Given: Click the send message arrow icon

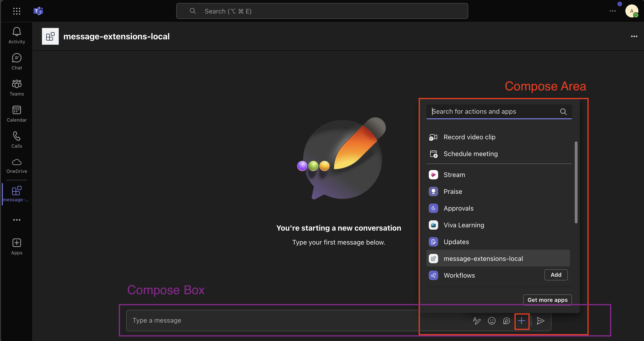Looking at the screenshot, I should 540,321.
